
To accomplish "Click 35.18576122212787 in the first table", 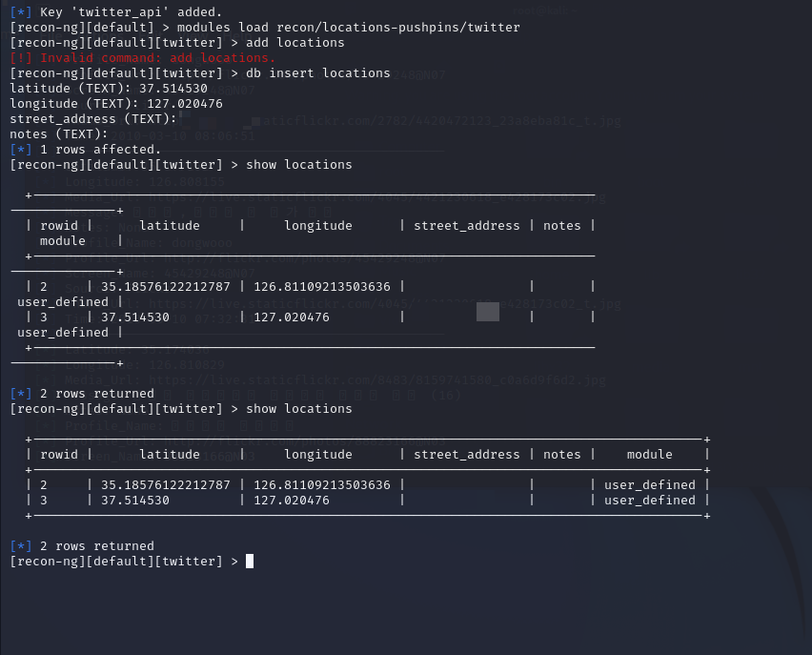I will pos(166,287).
